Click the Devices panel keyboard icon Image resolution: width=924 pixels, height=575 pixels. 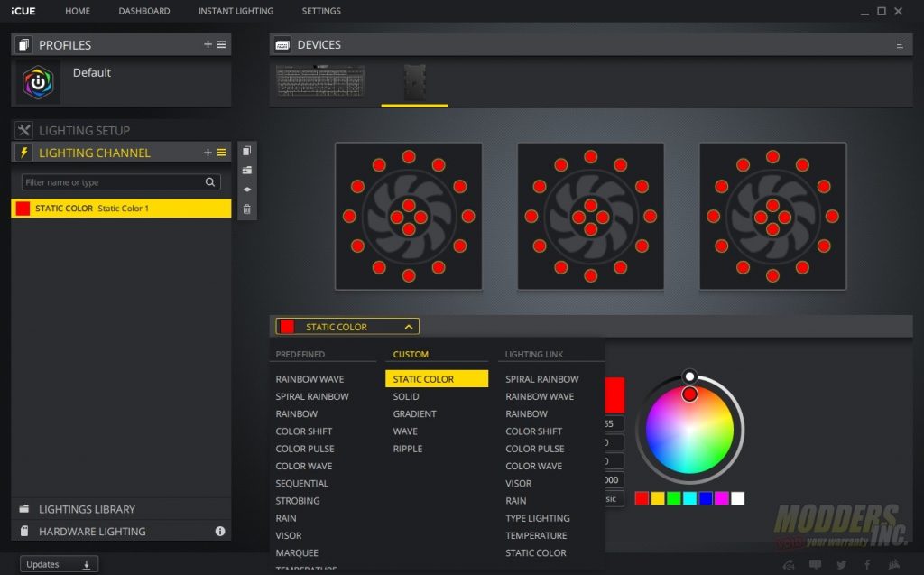pyautogui.click(x=282, y=45)
